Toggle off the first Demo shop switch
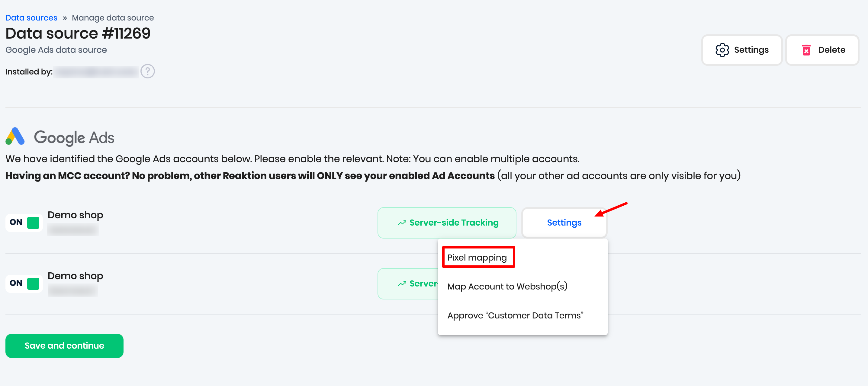The image size is (868, 386). click(24, 223)
